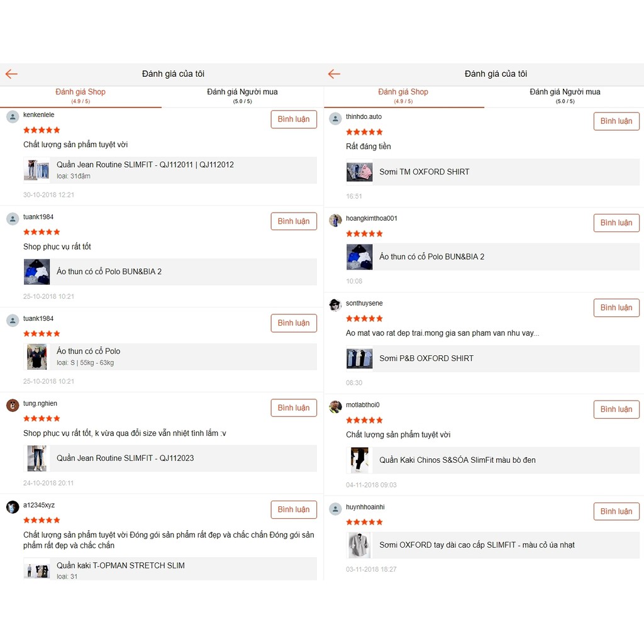Click a12345xyz's user avatar
Viewport: 644px width, 644px height.
coord(13,507)
